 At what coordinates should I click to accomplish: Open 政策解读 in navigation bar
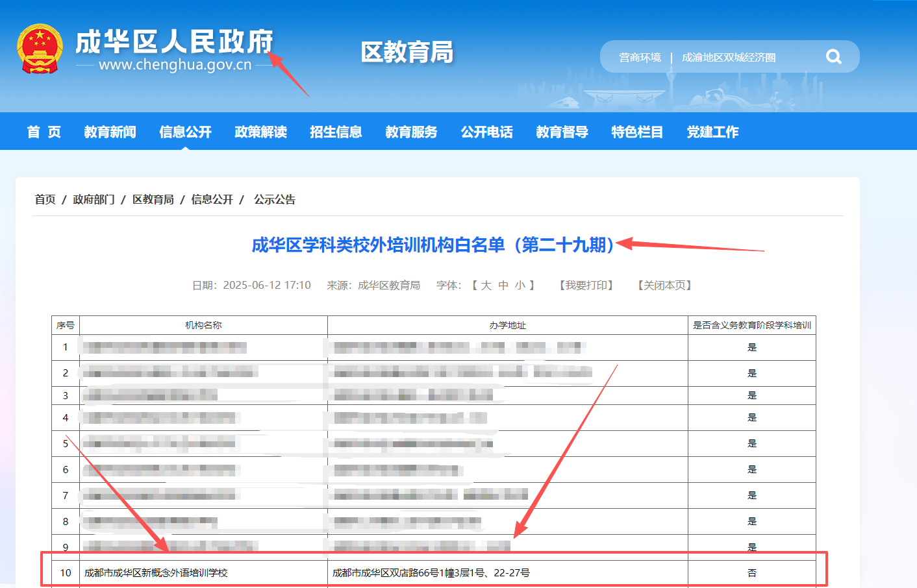[x=260, y=132]
